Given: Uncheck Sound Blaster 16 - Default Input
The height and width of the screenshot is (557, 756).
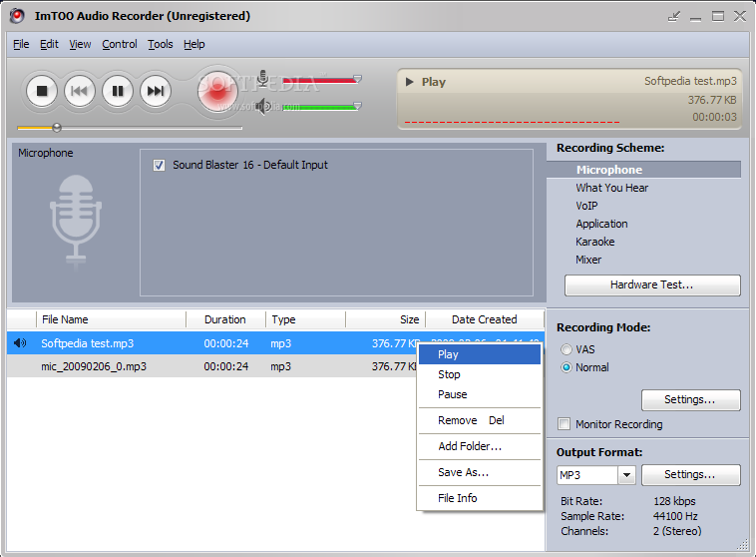Looking at the screenshot, I should 159,166.
